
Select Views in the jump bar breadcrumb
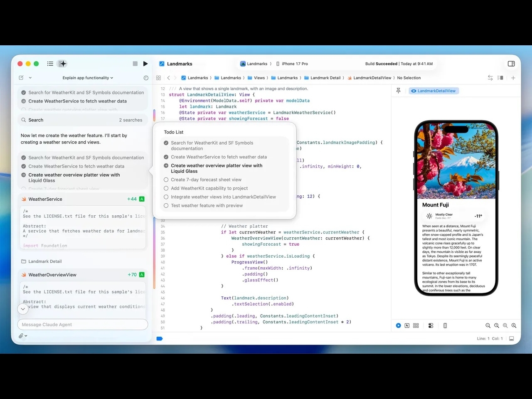tap(260, 78)
